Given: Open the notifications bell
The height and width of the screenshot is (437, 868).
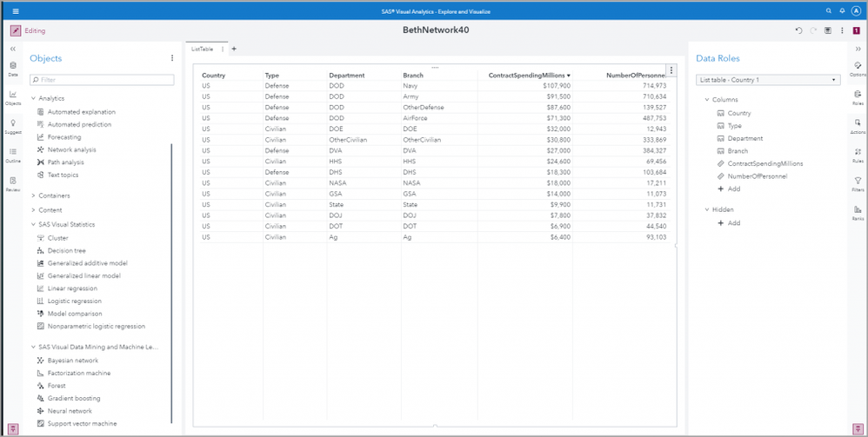Looking at the screenshot, I should pyautogui.click(x=842, y=11).
